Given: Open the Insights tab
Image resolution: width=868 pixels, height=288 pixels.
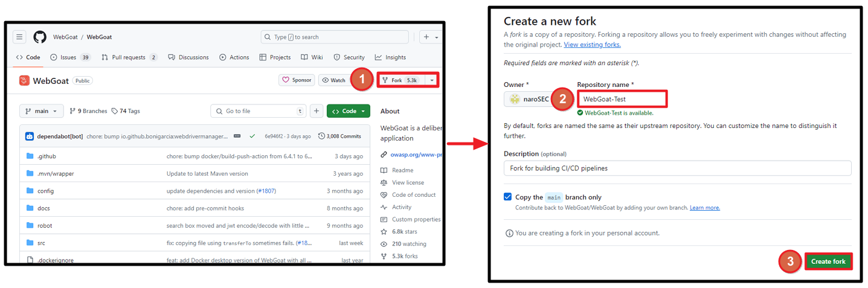Looking at the screenshot, I should tap(390, 57).
